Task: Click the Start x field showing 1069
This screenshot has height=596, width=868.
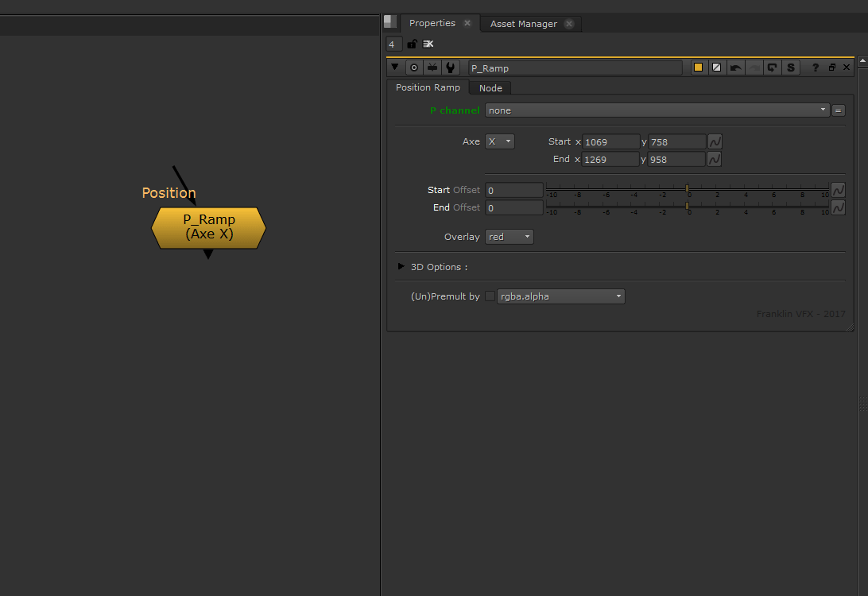Action: [610, 141]
